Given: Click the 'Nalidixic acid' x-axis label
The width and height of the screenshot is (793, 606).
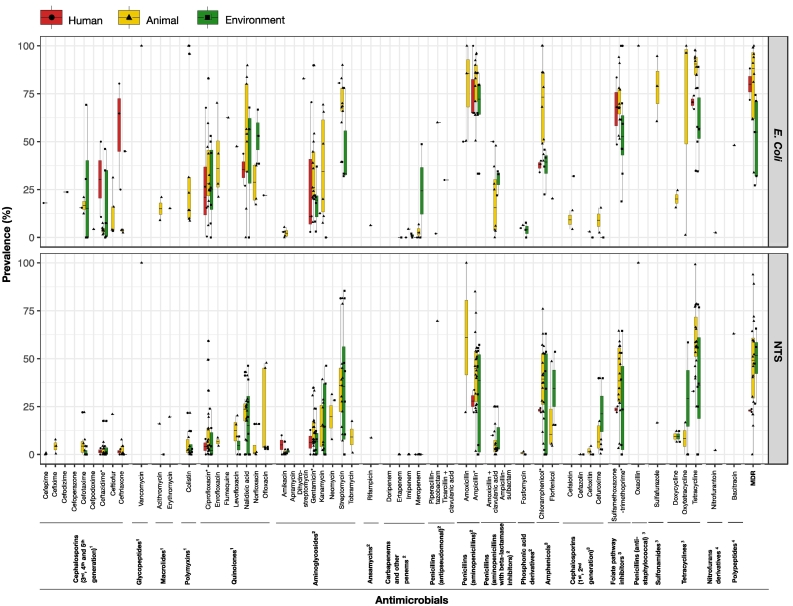Looking at the screenshot, I should (x=246, y=490).
